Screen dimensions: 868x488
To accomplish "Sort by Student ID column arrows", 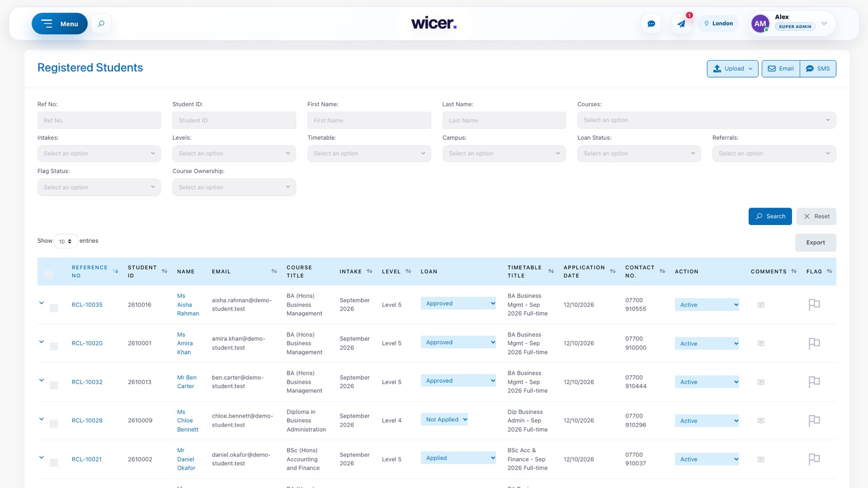I will [164, 271].
